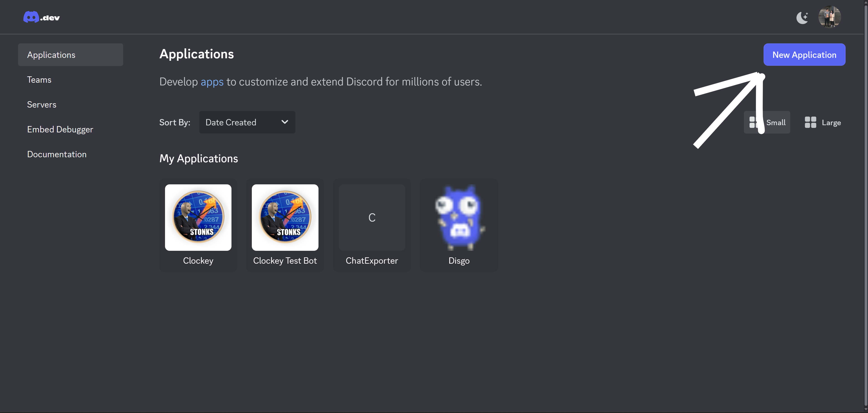Open the user profile avatar

[829, 17]
